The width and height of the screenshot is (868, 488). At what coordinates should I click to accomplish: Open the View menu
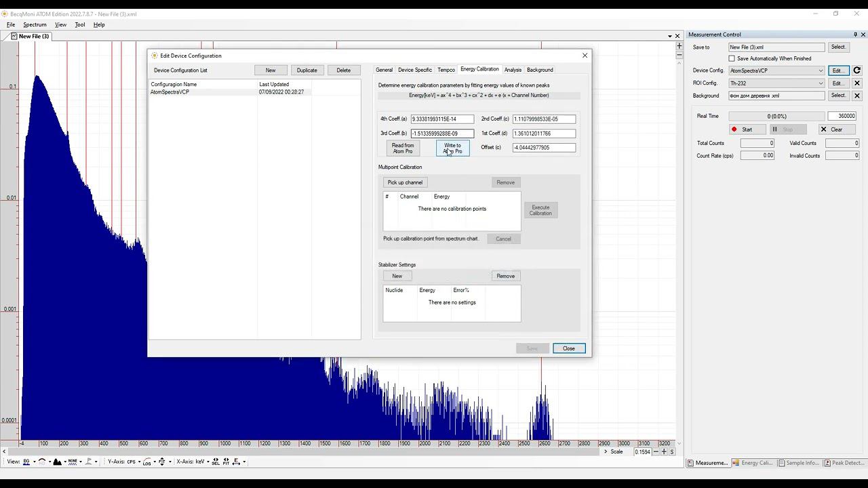pos(60,24)
